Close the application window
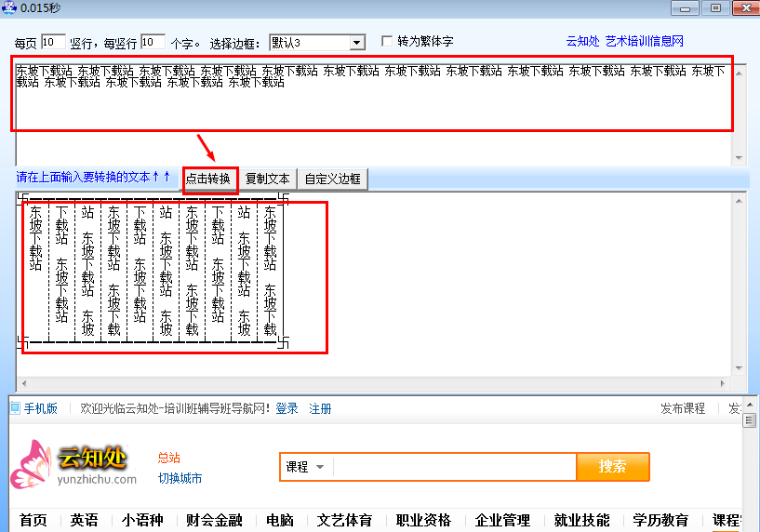 (746, 7)
